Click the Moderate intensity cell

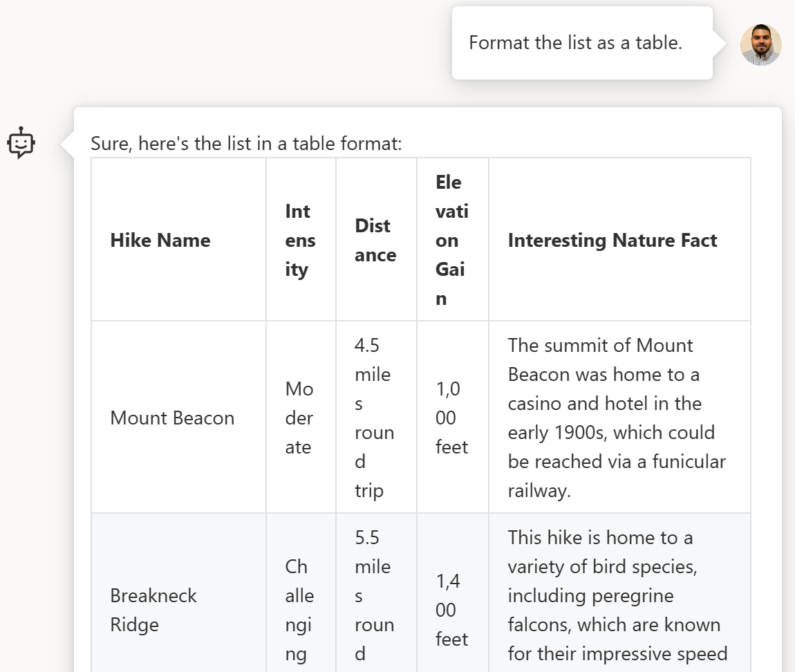click(299, 418)
